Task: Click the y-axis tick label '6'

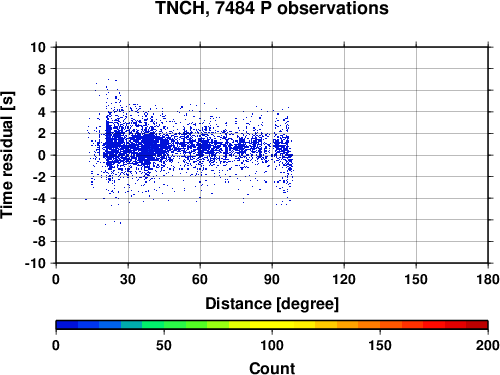Action: click(x=41, y=90)
